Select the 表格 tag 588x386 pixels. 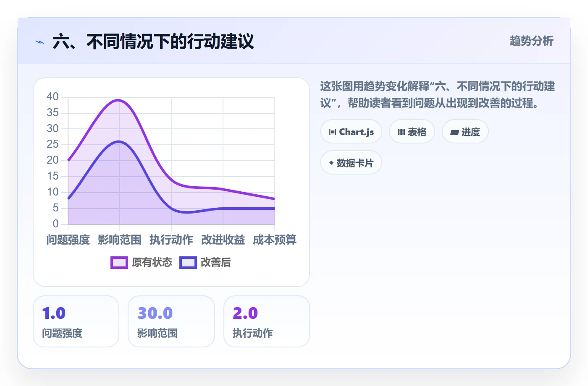(x=412, y=132)
